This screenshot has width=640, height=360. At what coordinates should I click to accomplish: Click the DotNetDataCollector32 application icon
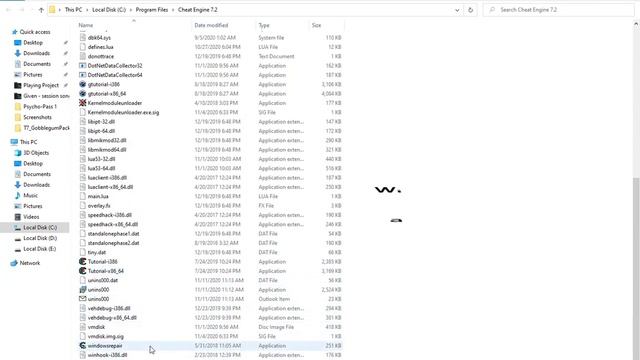[x=82, y=66]
